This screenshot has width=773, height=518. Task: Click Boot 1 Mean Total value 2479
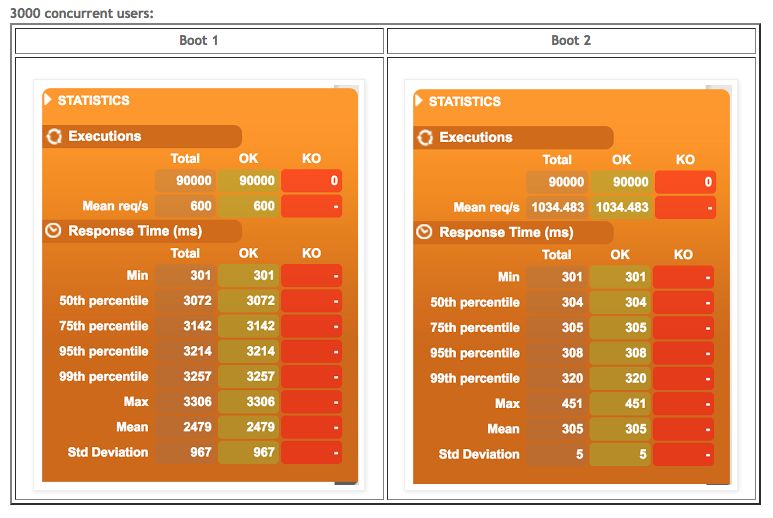click(186, 427)
